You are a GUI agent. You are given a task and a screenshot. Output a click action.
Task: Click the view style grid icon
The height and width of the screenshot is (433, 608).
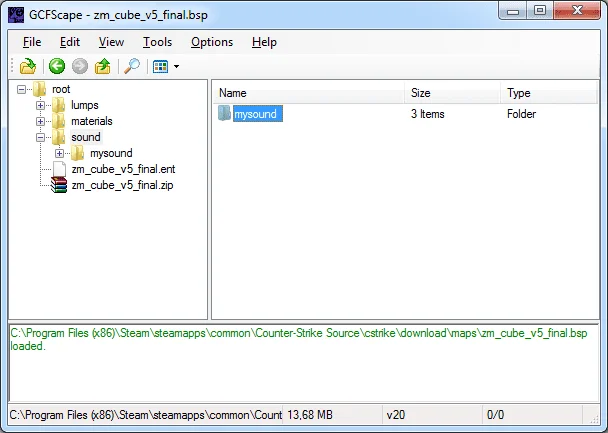coord(160,67)
